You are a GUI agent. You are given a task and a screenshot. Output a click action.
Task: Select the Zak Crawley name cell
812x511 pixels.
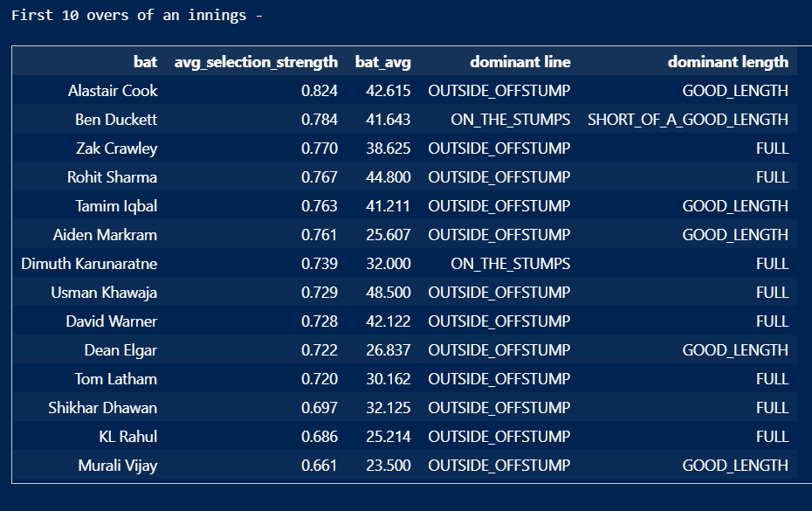pos(116,148)
